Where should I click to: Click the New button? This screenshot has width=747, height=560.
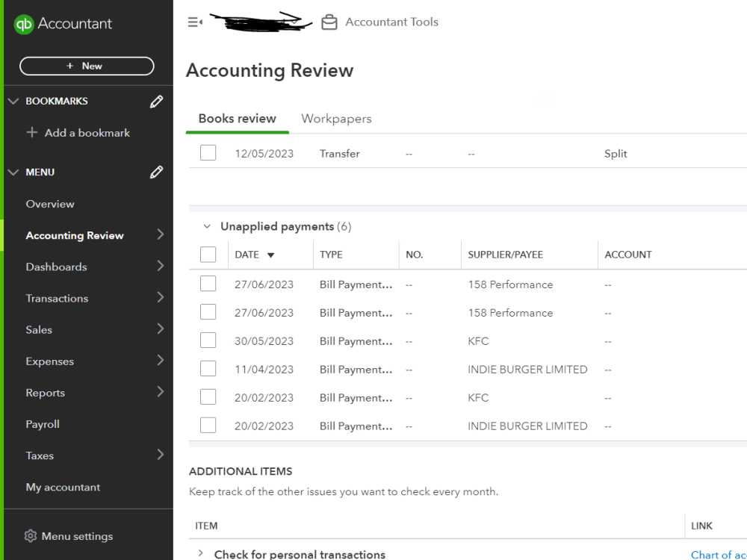[87, 66]
